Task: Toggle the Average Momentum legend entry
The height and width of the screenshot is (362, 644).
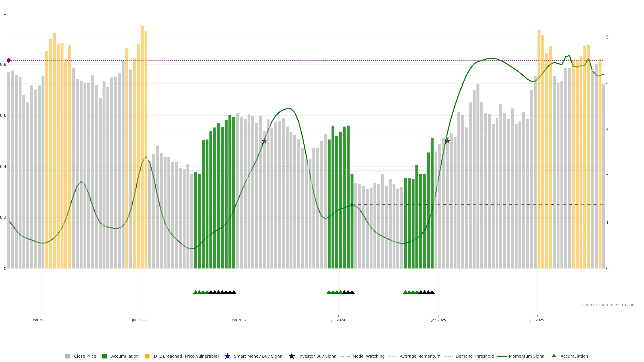Action: pos(420,356)
